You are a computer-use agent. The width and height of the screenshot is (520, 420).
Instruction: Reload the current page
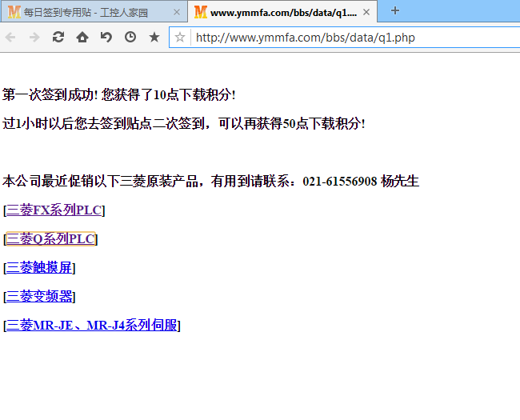tap(58, 37)
